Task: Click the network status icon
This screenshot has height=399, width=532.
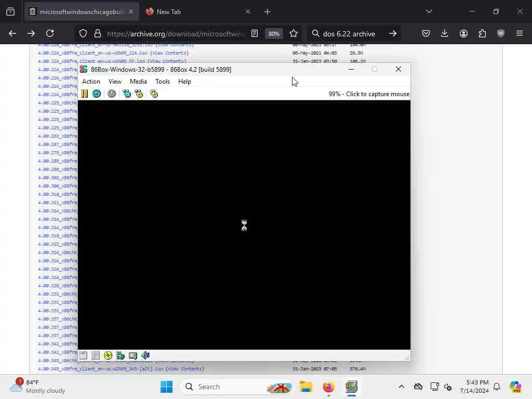Action: pos(133,355)
